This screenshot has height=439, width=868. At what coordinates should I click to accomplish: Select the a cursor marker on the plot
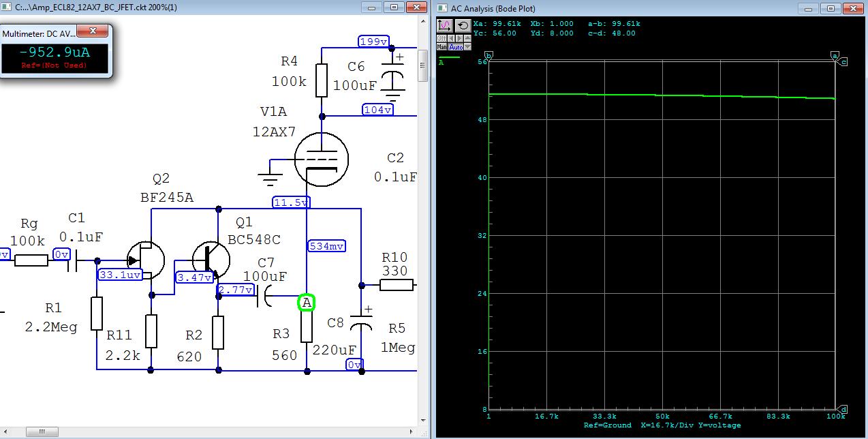(x=835, y=56)
